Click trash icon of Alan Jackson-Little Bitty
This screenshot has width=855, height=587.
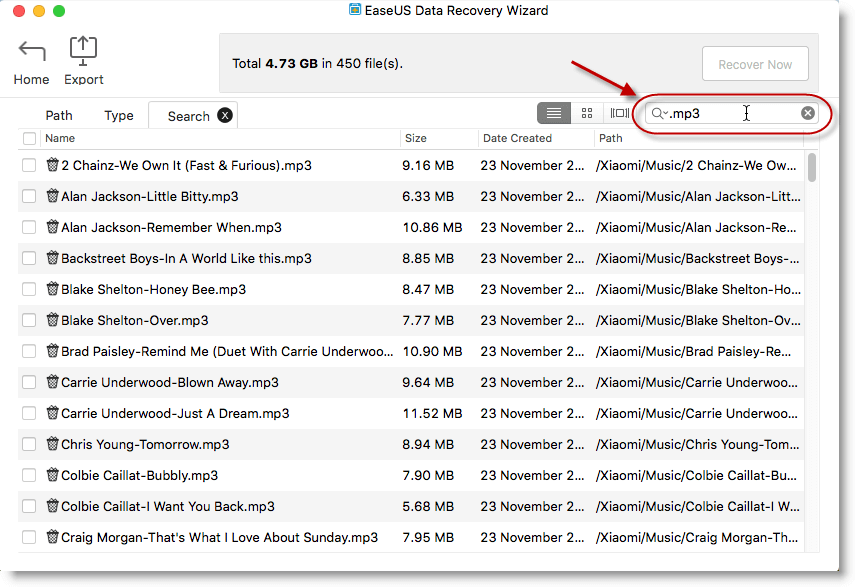(x=52, y=196)
